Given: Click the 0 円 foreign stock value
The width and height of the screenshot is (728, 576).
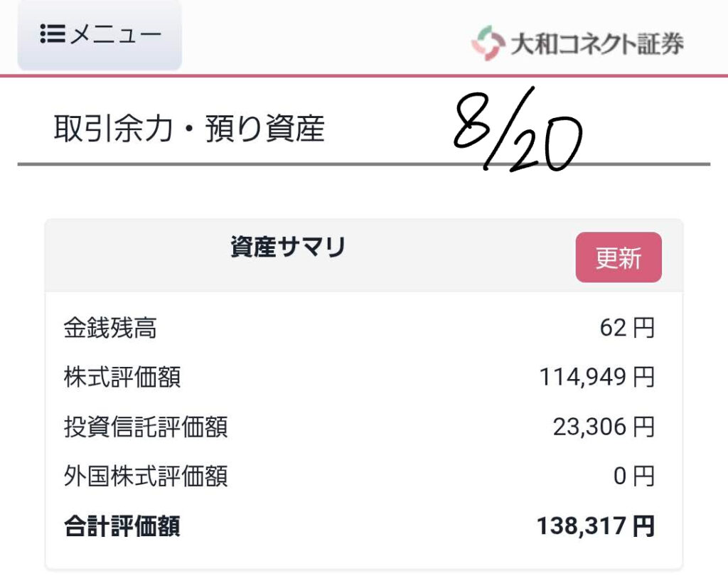Looking at the screenshot, I should (x=633, y=476).
